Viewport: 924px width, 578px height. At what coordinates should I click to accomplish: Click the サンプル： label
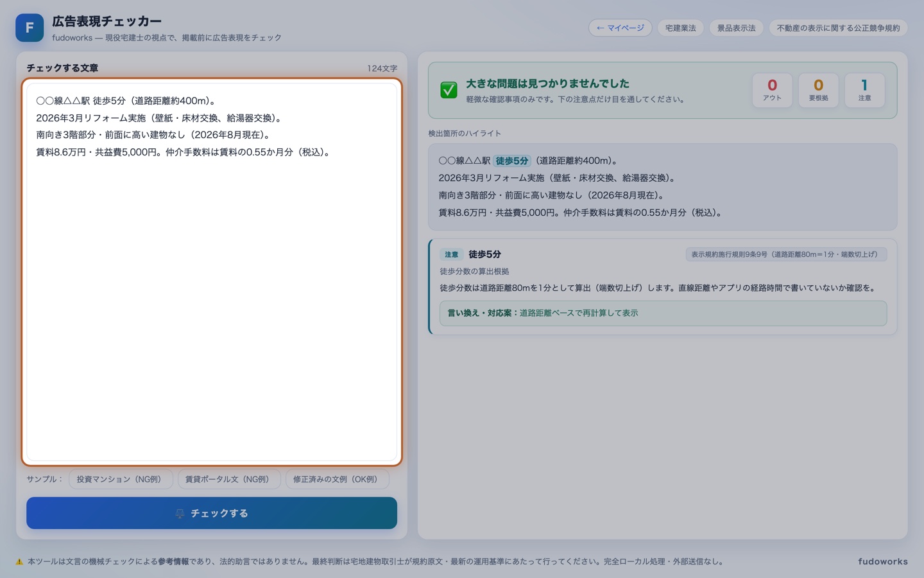coord(44,479)
